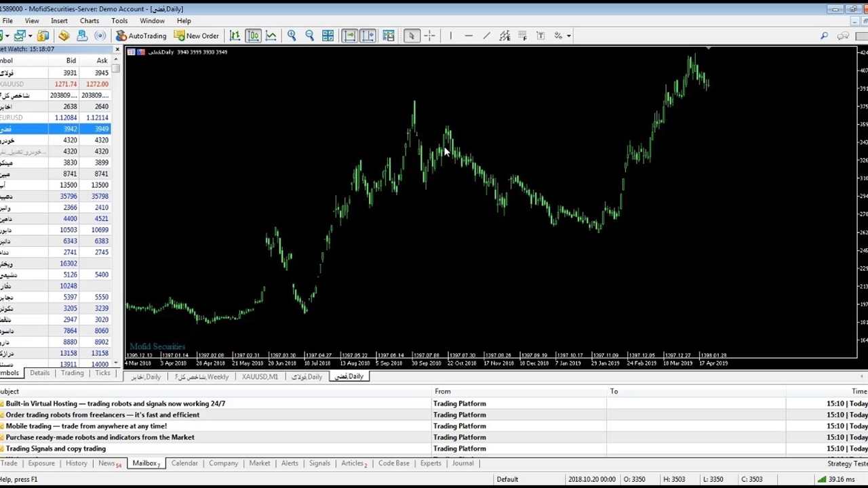The width and height of the screenshot is (868, 488).
Task: Open the search magnifier in toolbar
Action: coord(824,36)
